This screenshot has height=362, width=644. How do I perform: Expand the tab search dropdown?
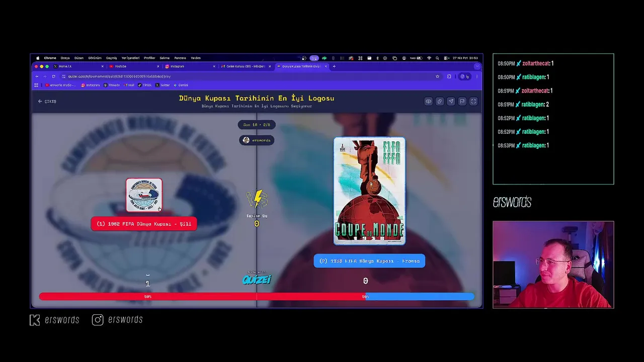click(477, 66)
